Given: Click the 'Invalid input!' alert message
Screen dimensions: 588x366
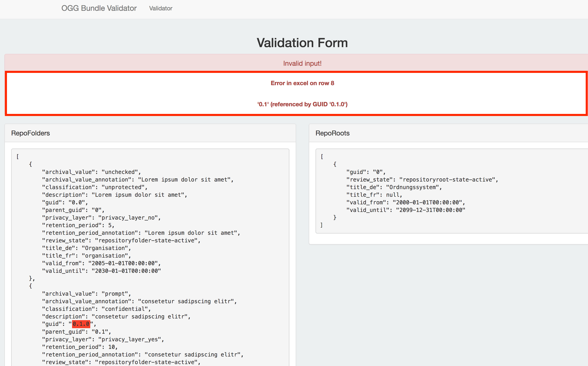Looking at the screenshot, I should [x=302, y=63].
